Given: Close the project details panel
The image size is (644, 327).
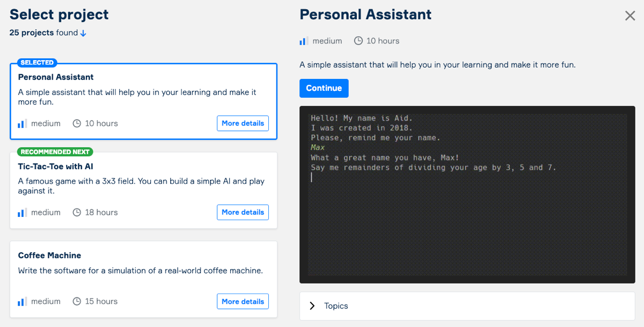Looking at the screenshot, I should [x=630, y=16].
